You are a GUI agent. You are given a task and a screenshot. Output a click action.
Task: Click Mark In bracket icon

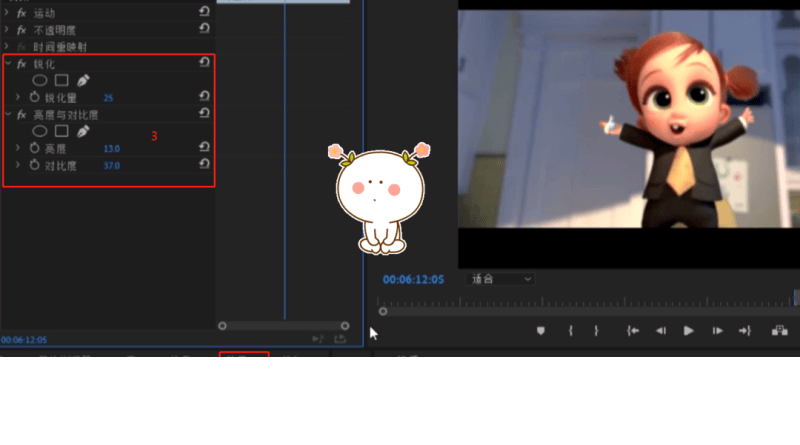[570, 331]
